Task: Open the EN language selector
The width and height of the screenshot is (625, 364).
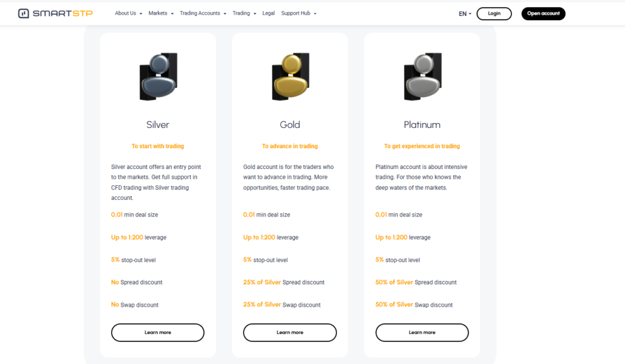Action: pos(464,13)
